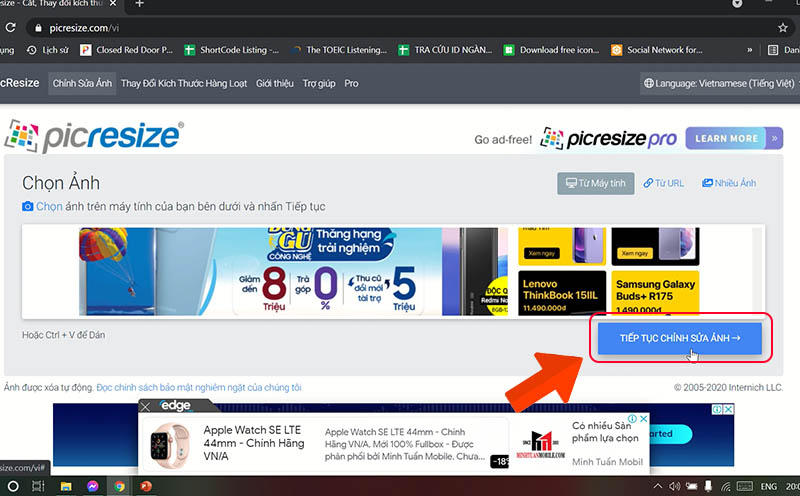This screenshot has width=800, height=496.
Task: Open the TRA CỨU ID NGÂN bookmark
Action: (445, 50)
